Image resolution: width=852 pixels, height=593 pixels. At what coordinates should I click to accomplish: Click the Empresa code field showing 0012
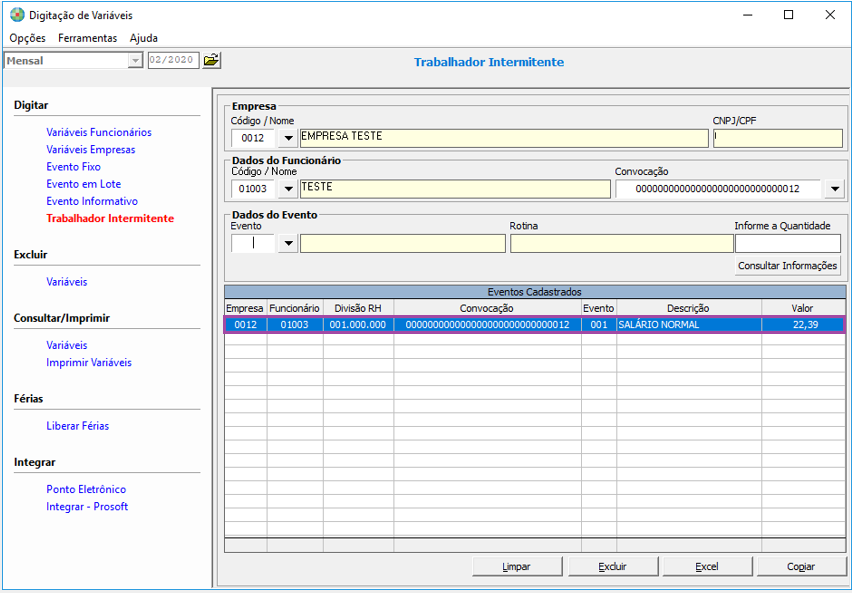253,138
